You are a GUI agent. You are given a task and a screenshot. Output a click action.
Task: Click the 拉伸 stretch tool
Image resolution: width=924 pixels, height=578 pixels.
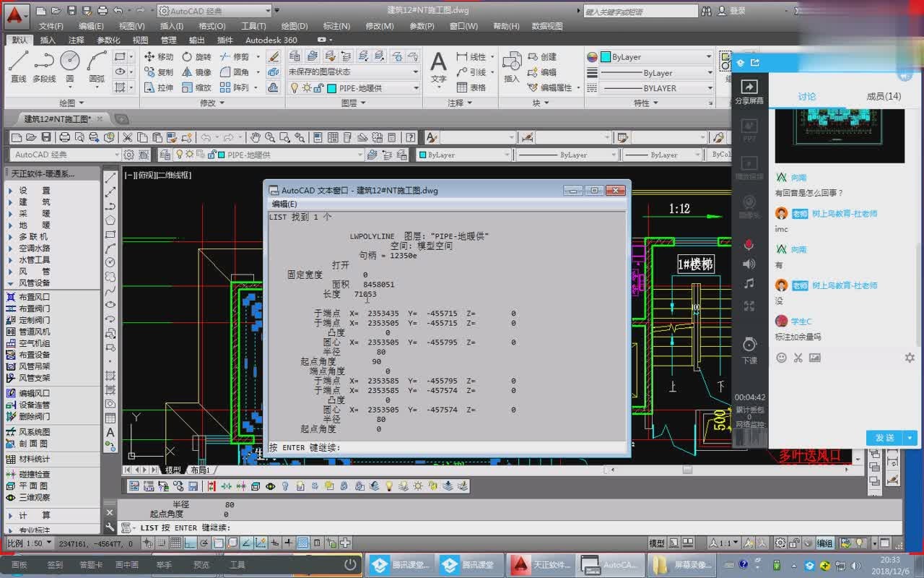coord(158,87)
